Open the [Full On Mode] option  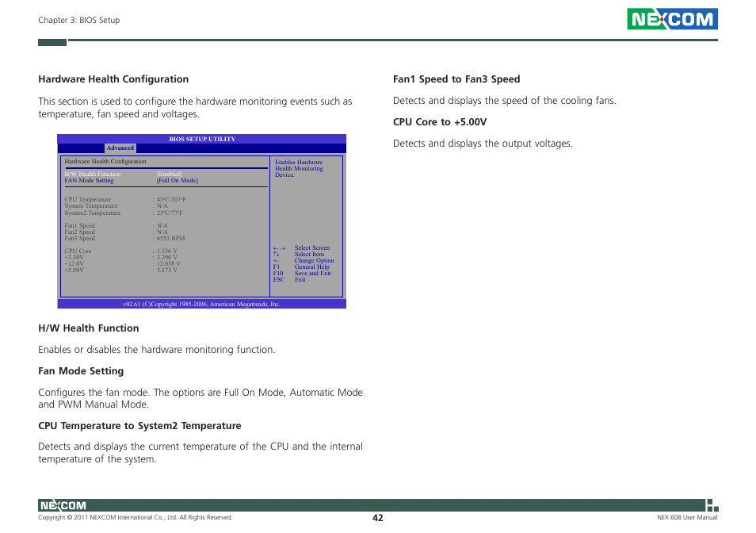(178, 180)
